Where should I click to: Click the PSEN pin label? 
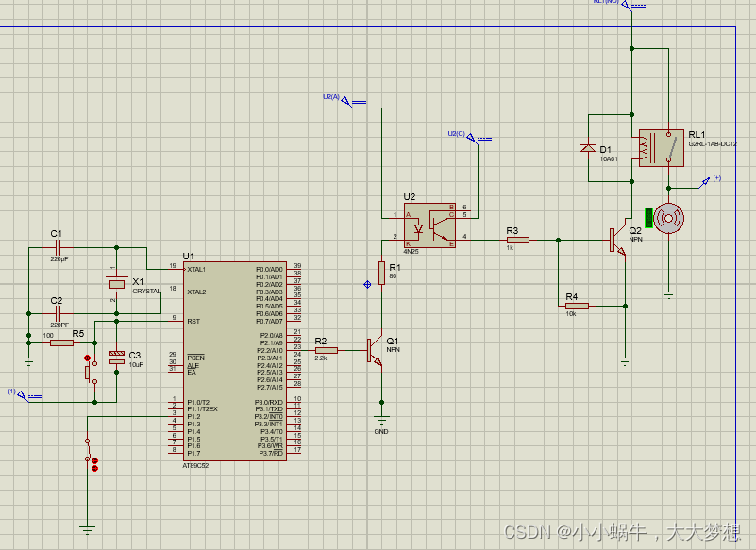click(x=195, y=358)
